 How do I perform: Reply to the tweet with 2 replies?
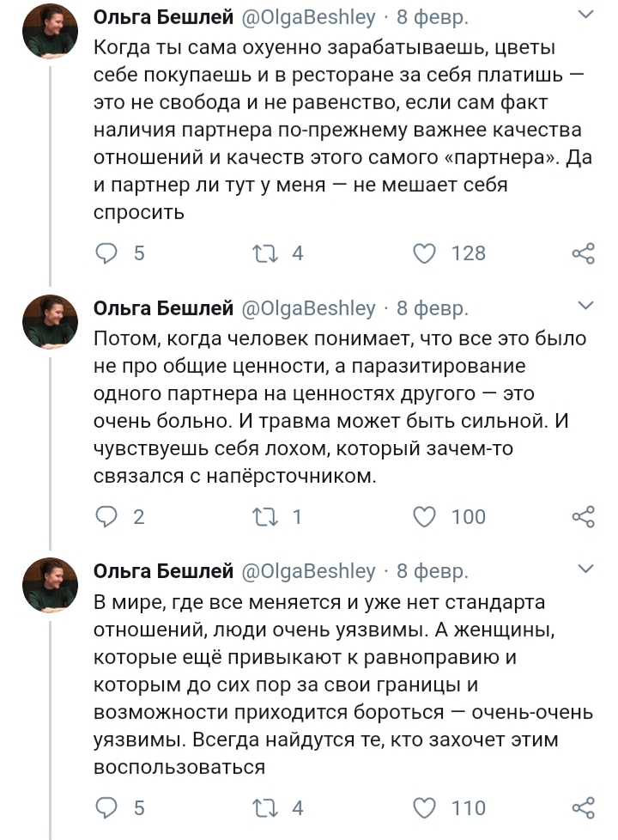pyautogui.click(x=107, y=516)
